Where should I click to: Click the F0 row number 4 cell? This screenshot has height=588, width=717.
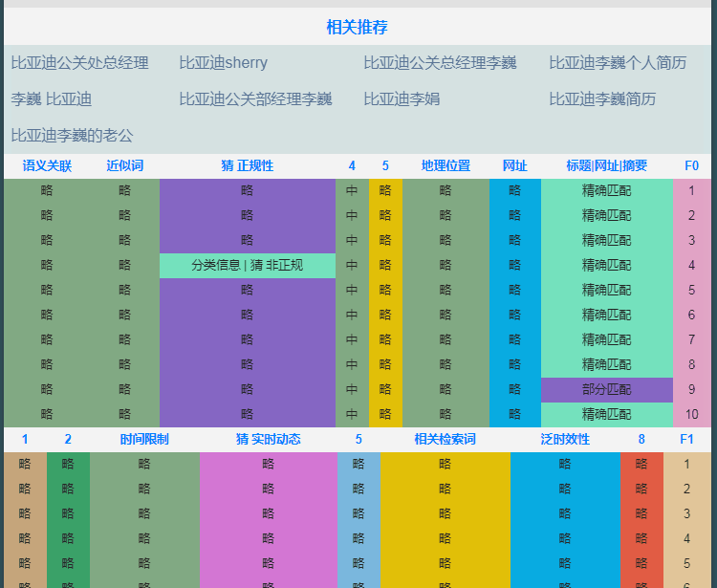click(x=692, y=265)
